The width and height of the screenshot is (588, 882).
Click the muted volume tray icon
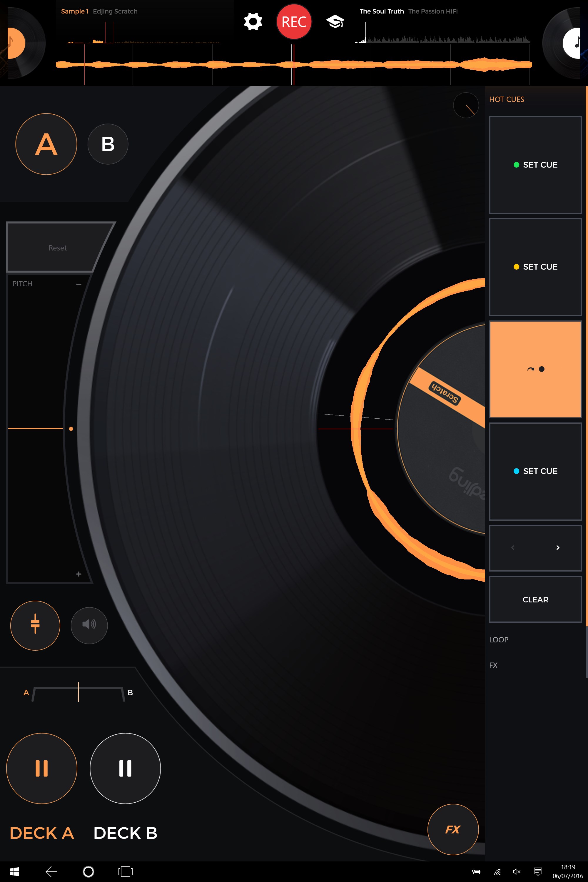click(x=516, y=871)
